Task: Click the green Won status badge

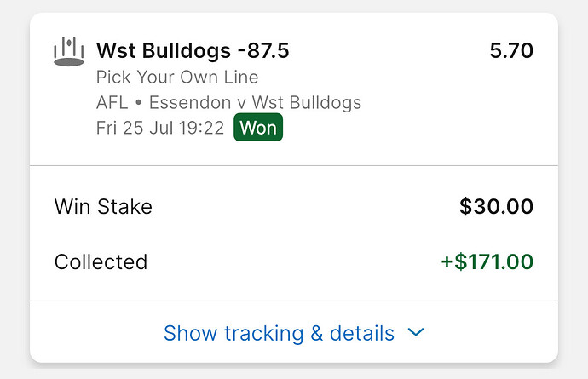Action: click(x=258, y=128)
